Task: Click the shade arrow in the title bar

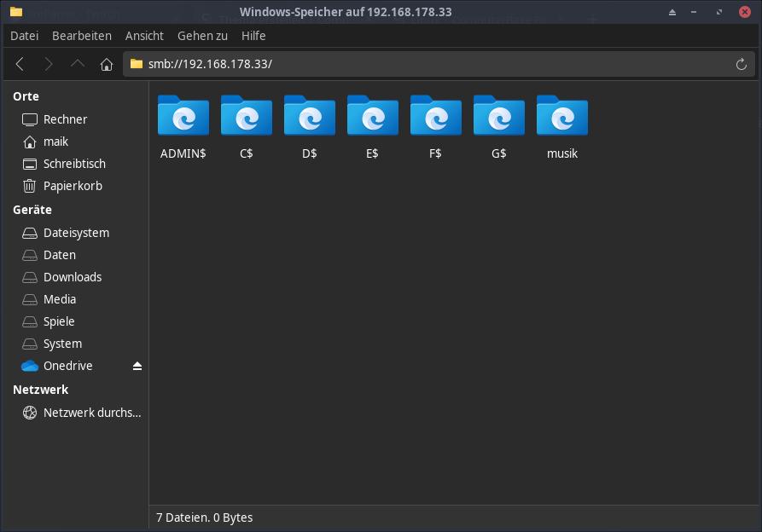Action: [672, 12]
